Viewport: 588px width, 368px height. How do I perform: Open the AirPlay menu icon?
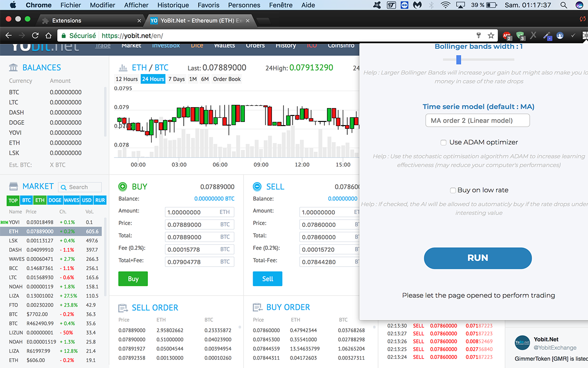[461, 5]
